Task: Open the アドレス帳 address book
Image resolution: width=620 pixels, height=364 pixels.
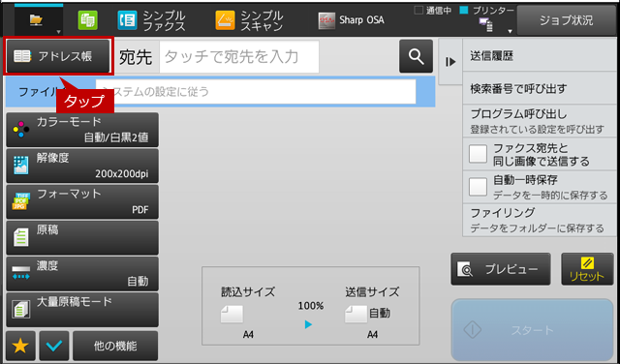Action: (58, 56)
